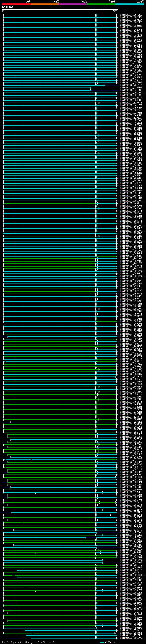This screenshot has width=146, height=644.
Task: Open the UniRef100_C4YCU4 hit
Action: [131, 324]
